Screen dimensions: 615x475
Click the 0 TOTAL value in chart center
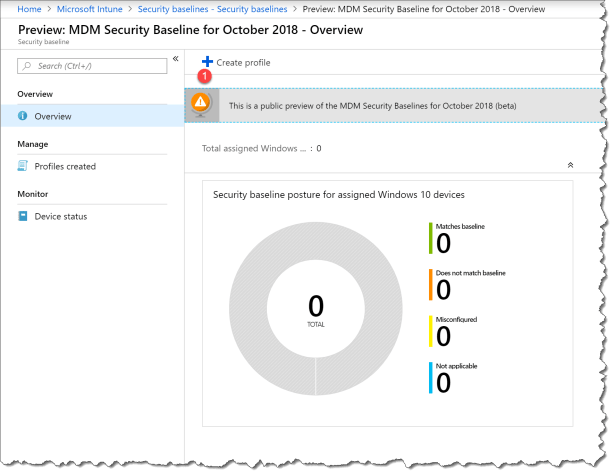point(316,311)
